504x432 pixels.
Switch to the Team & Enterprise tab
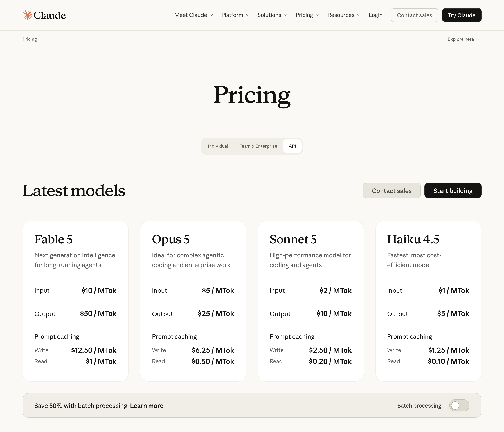click(x=258, y=146)
